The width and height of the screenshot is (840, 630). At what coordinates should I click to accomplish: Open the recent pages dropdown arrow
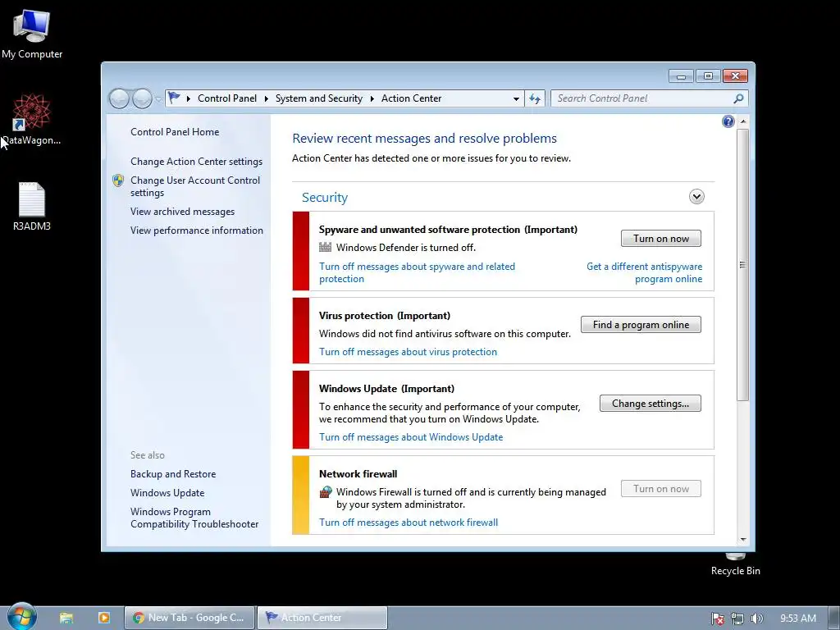click(158, 99)
